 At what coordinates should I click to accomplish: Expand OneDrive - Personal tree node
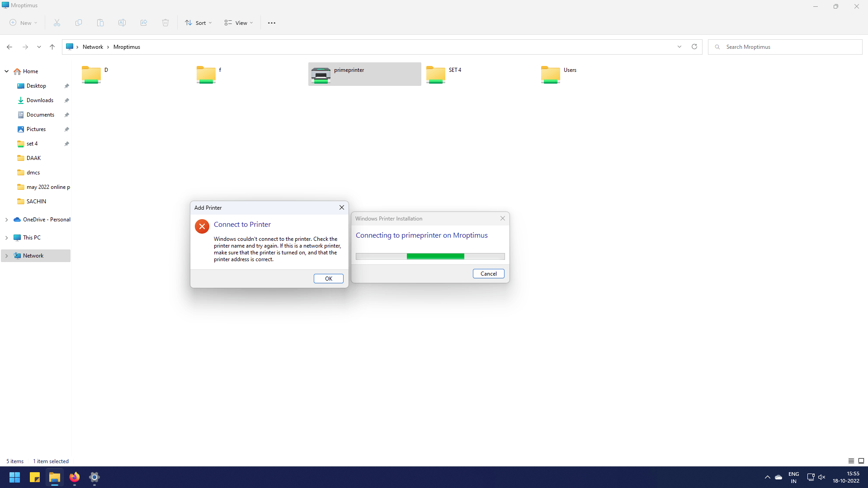point(7,220)
